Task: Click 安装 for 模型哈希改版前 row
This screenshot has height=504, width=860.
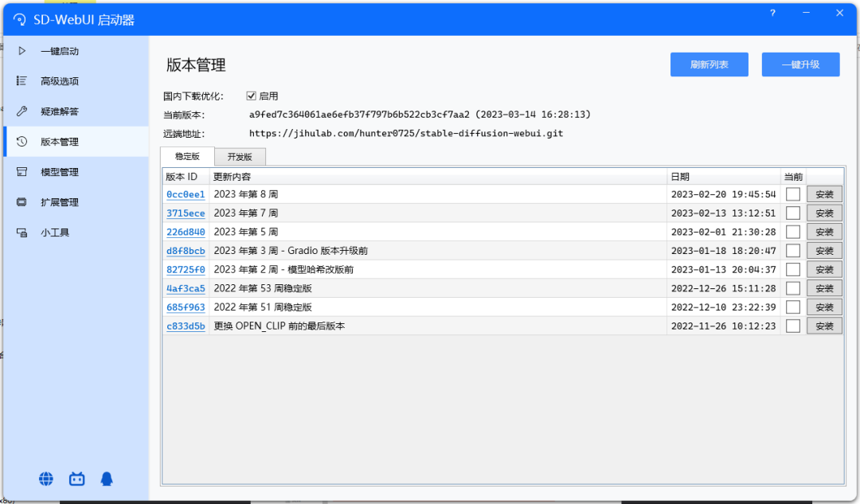Action: tap(824, 269)
